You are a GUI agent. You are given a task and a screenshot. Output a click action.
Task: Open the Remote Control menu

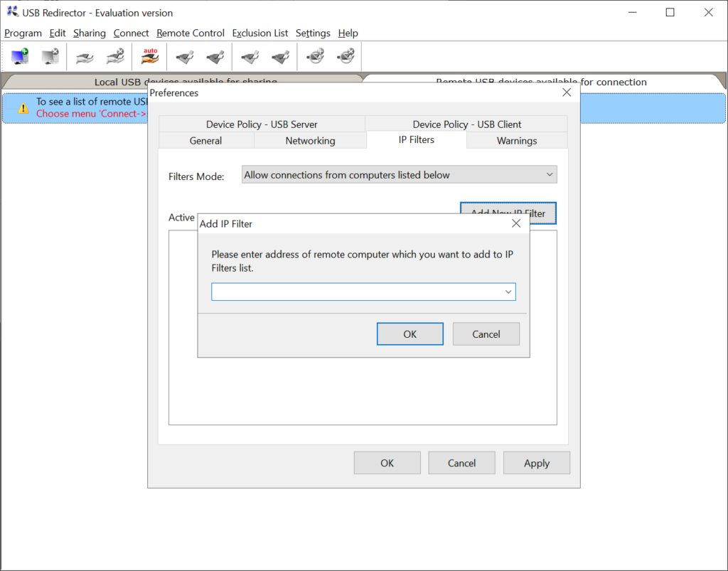pos(191,33)
